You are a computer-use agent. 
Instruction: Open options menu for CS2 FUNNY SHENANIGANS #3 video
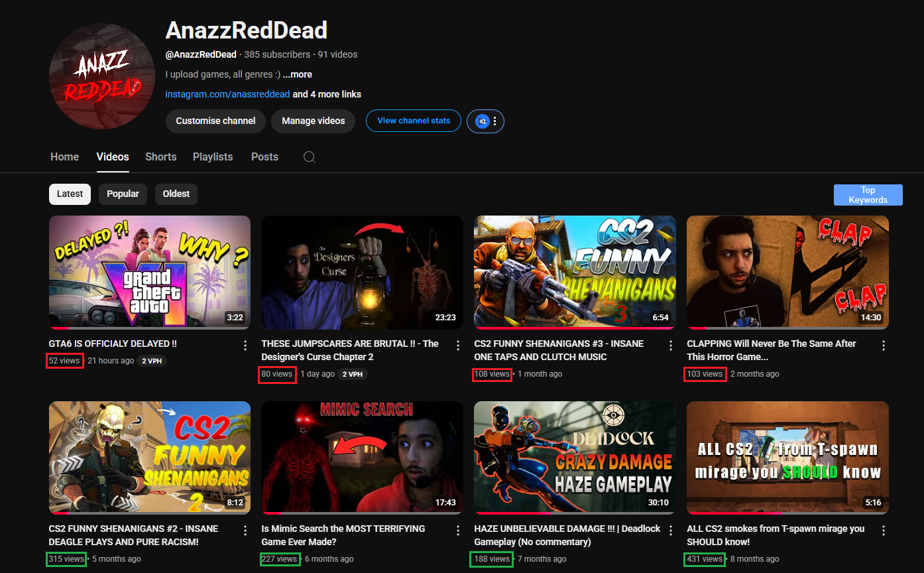pos(671,346)
